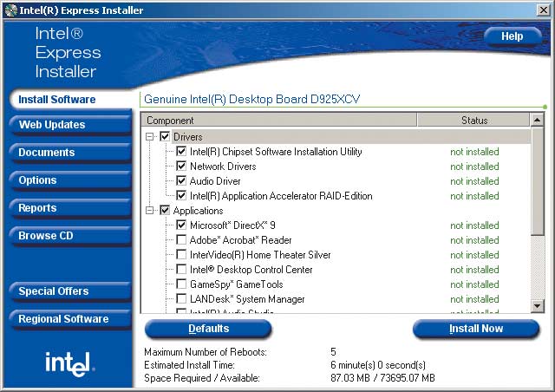
Task: Click the Status column header
Action: 474,121
